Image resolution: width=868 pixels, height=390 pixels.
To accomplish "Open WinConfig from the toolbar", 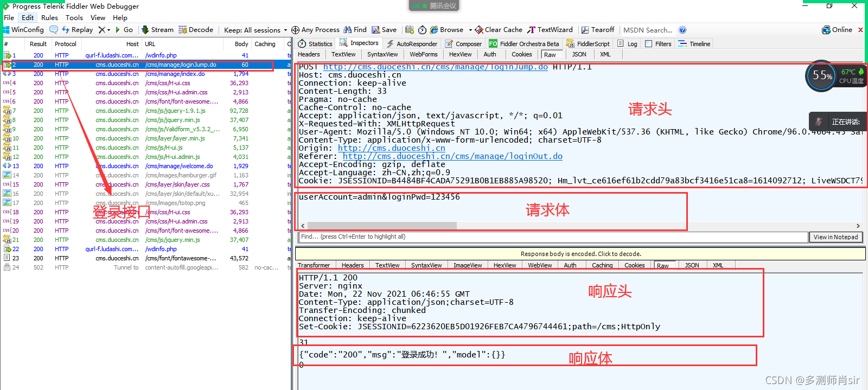I will pos(23,30).
